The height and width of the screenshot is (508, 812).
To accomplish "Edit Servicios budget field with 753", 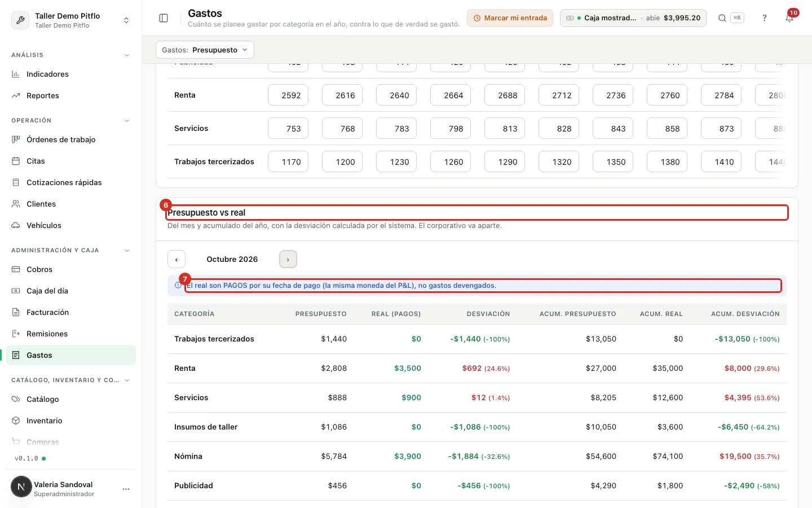I will point(288,129).
